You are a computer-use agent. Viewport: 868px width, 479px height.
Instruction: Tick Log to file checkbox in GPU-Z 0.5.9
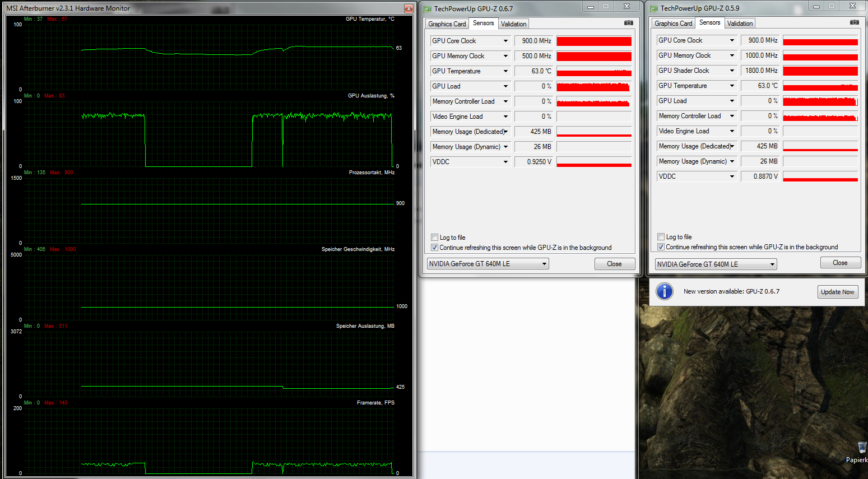pyautogui.click(x=661, y=236)
